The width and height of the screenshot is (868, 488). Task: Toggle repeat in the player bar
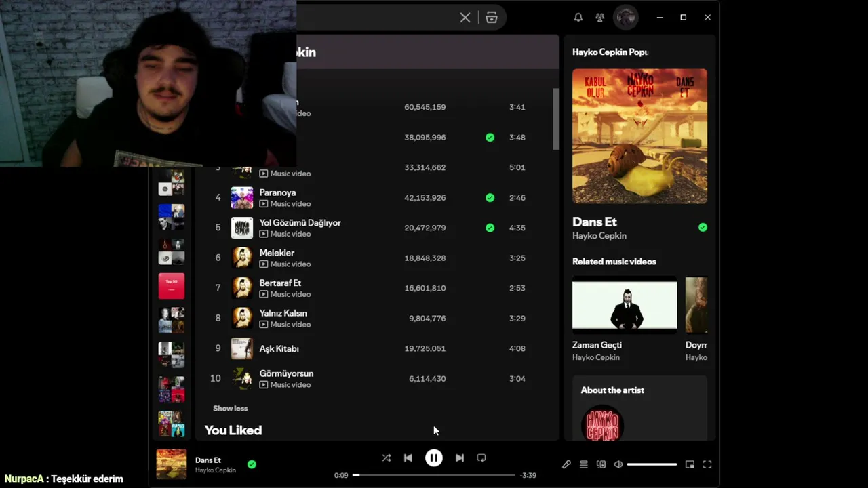coord(481,458)
